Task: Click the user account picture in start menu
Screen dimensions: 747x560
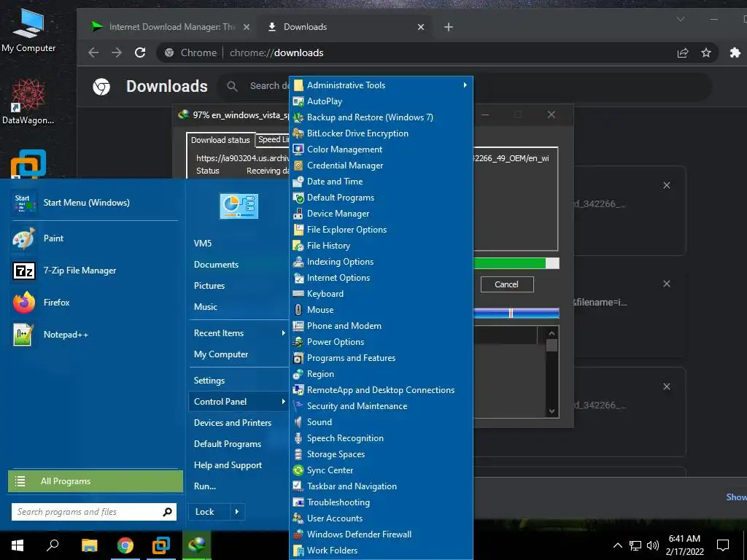Action: pos(239,206)
